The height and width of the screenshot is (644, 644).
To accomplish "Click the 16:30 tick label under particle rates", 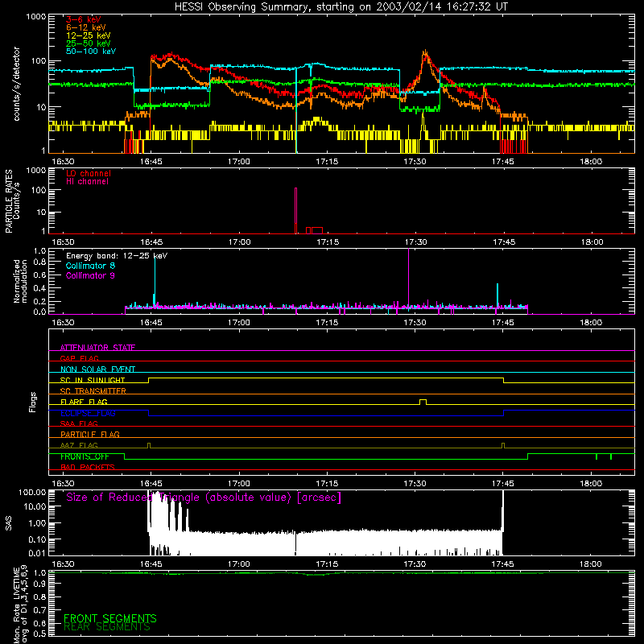I will (x=64, y=242).
